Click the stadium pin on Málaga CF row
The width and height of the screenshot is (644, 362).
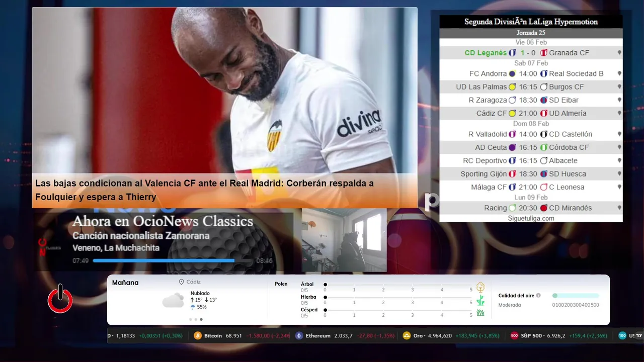(619, 187)
